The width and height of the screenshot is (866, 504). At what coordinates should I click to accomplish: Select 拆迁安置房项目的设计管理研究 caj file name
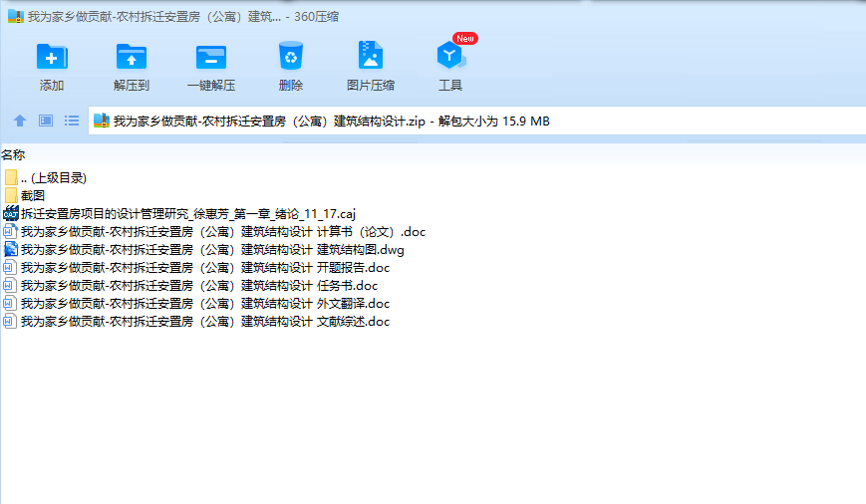click(x=188, y=213)
